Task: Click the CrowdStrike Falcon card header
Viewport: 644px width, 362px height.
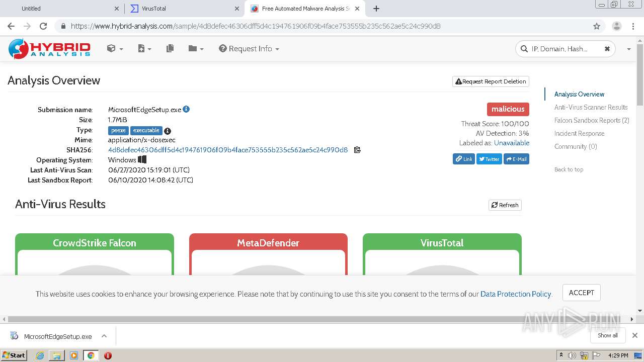Action: (x=95, y=243)
